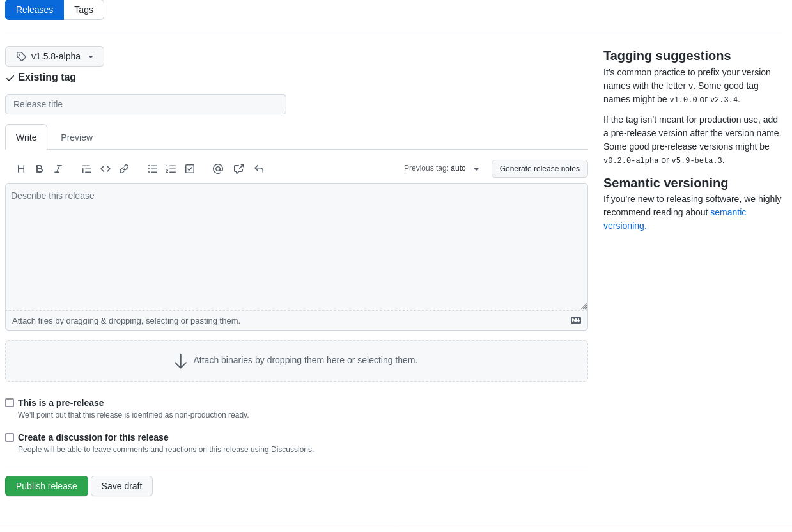The image size is (792, 532).
Task: Click the Semantic versioning heading
Action: 665,183
